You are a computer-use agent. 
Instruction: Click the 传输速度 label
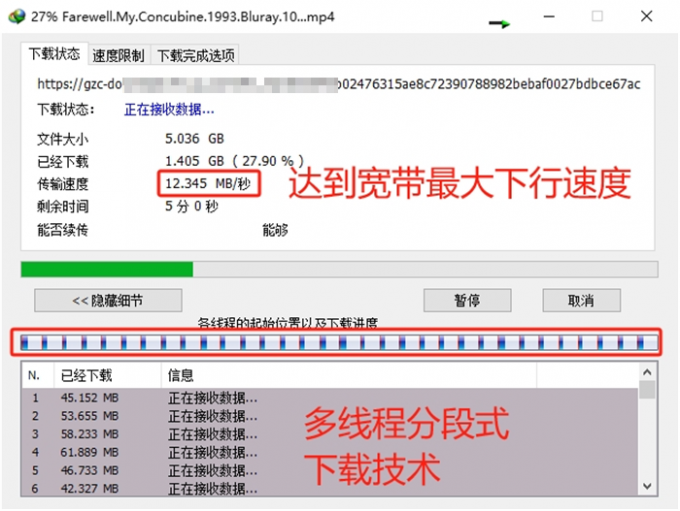tap(63, 184)
